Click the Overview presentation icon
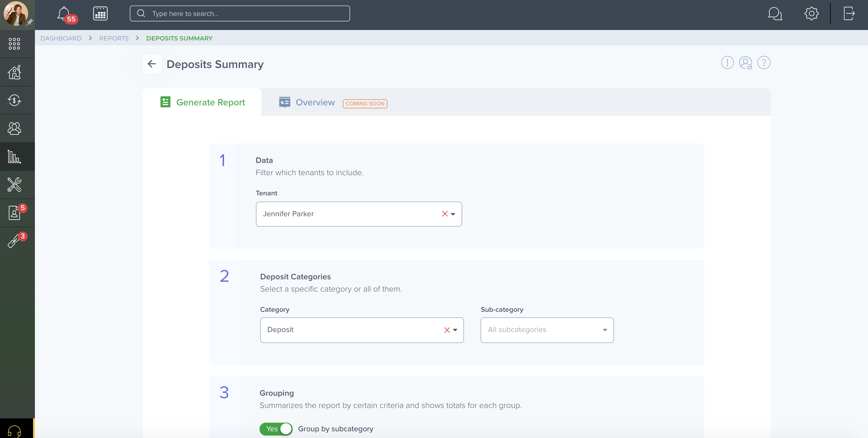The height and width of the screenshot is (438, 868). click(x=284, y=102)
